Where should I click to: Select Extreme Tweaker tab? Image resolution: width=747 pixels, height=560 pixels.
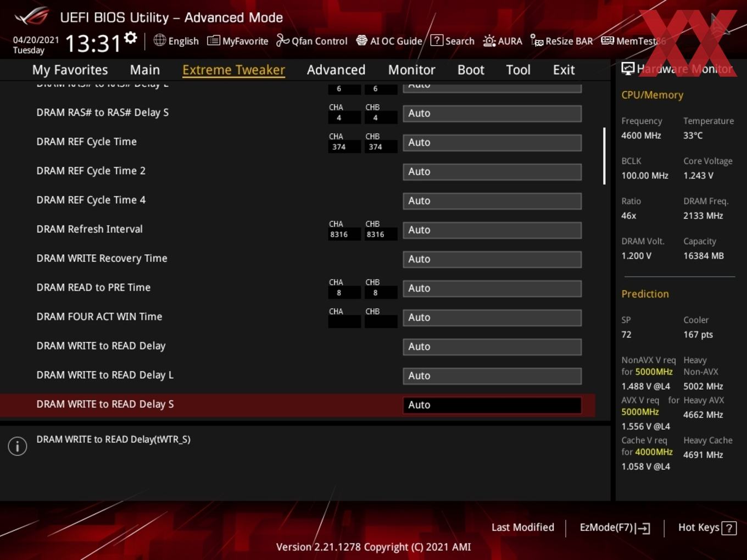pyautogui.click(x=233, y=70)
